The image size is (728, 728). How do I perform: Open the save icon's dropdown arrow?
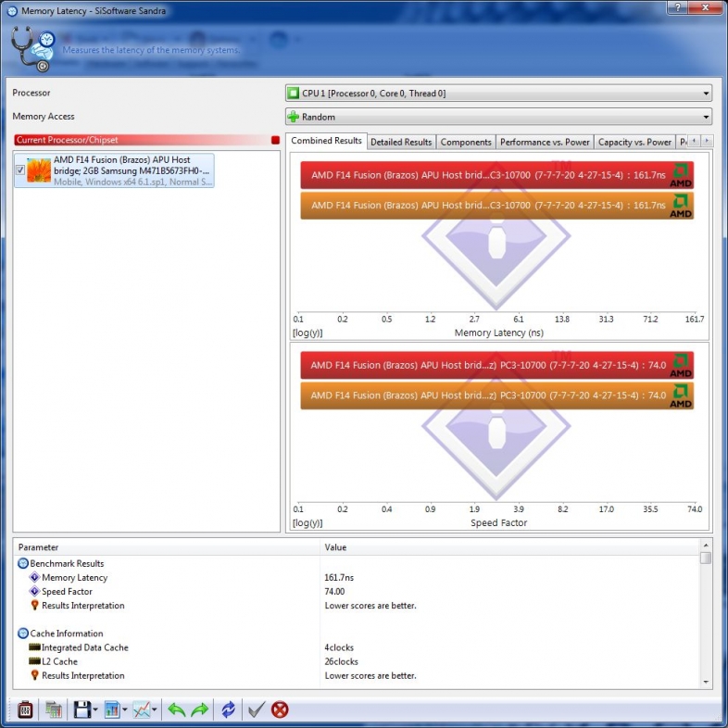pos(95,709)
